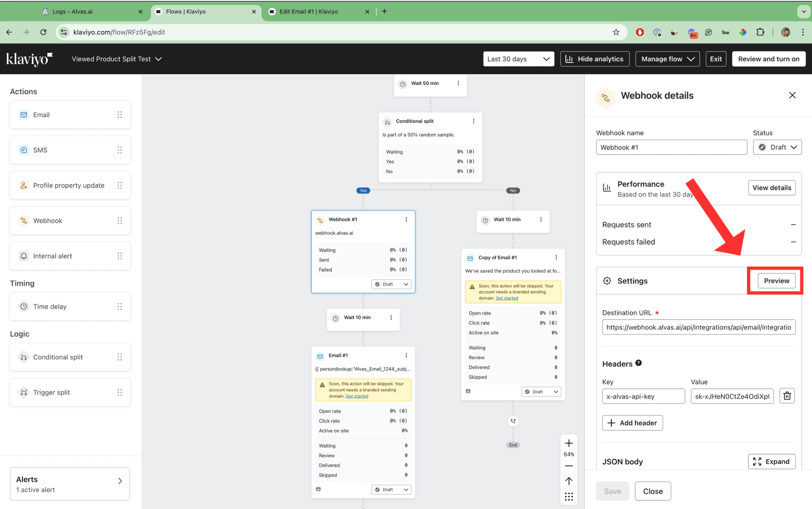Close the Webhook details panel

tap(793, 95)
